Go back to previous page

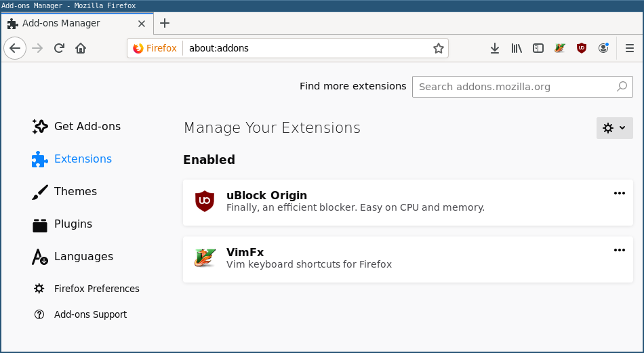coord(16,48)
